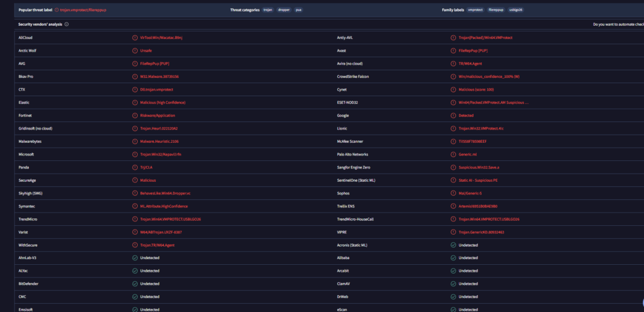Image resolution: width=644 pixels, height=312 pixels.
Task: Click AVG's FileRepPup alert icon
Action: (x=135, y=64)
